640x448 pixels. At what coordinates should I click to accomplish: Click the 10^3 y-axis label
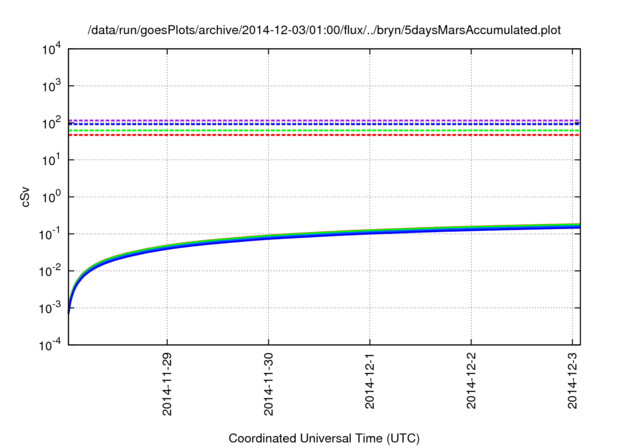tap(51, 86)
